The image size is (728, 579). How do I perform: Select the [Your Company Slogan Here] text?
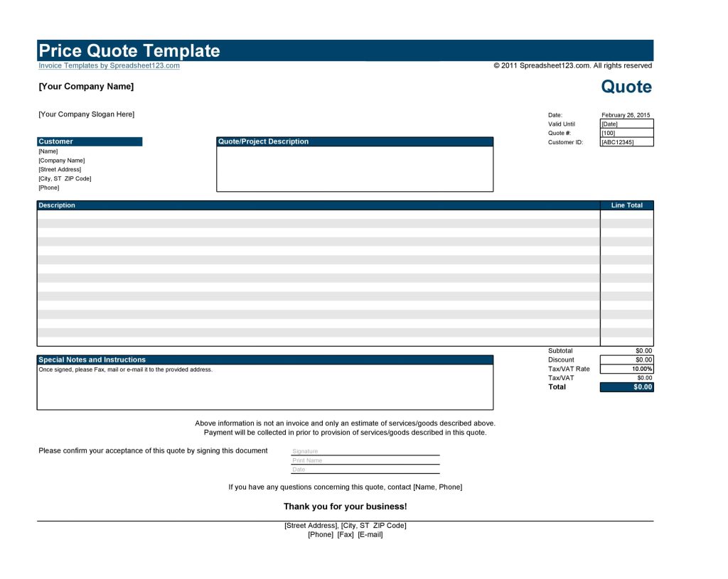click(85, 114)
